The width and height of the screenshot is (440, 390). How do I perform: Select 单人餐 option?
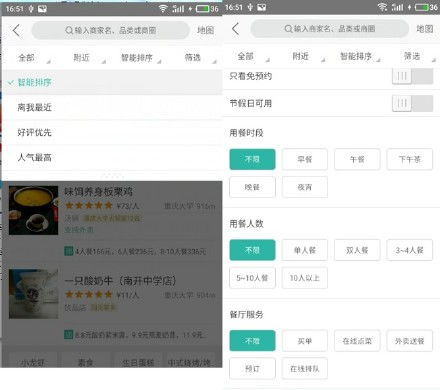point(305,250)
